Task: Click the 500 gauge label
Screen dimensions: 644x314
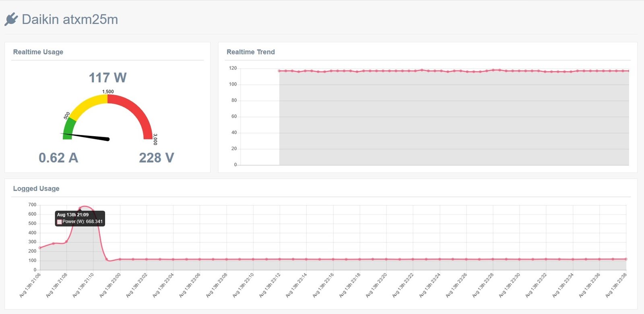Action: click(x=67, y=116)
